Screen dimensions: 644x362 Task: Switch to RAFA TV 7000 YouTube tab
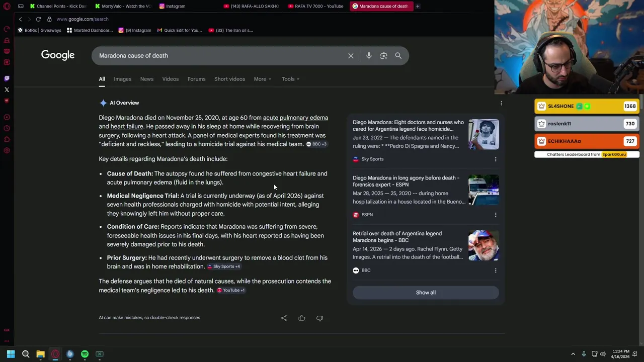pyautogui.click(x=315, y=6)
